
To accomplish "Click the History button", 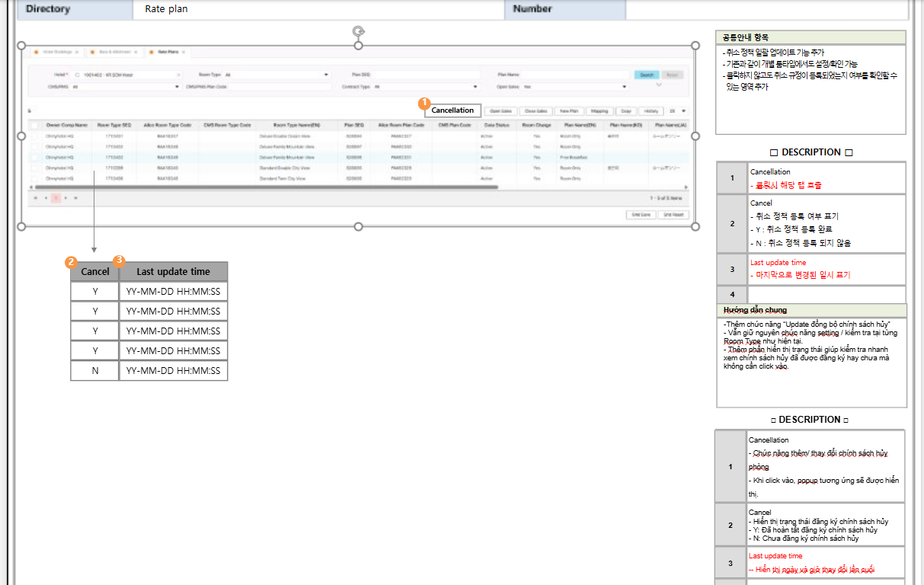I will 651,110.
